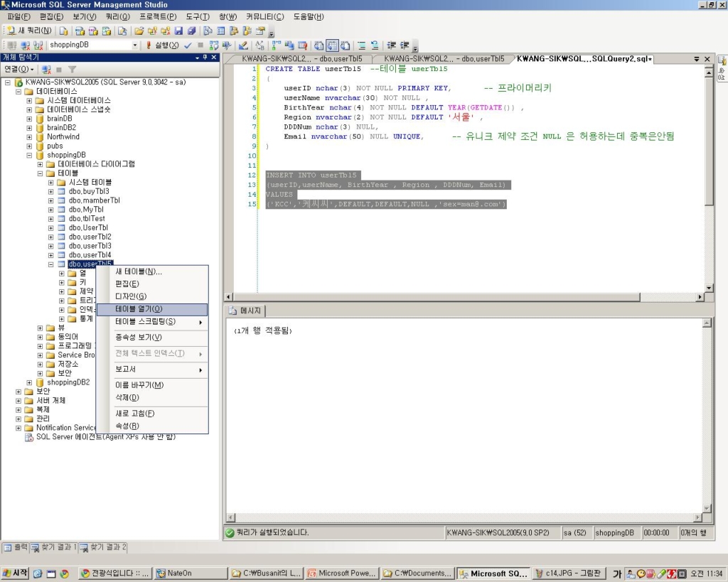The image size is (728, 582).
Task: Click the 새 쿼리(N) button
Action: (29, 31)
